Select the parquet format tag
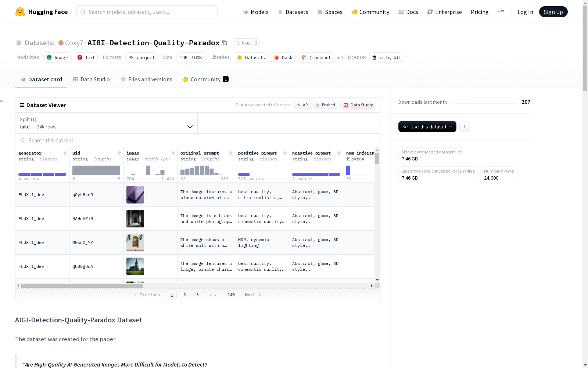The width and height of the screenshot is (588, 368). 141,57
